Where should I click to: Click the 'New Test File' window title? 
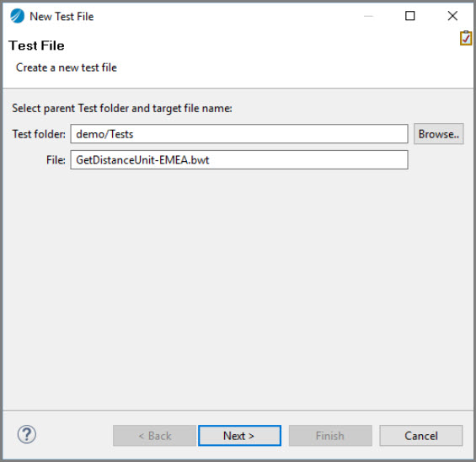[62, 16]
